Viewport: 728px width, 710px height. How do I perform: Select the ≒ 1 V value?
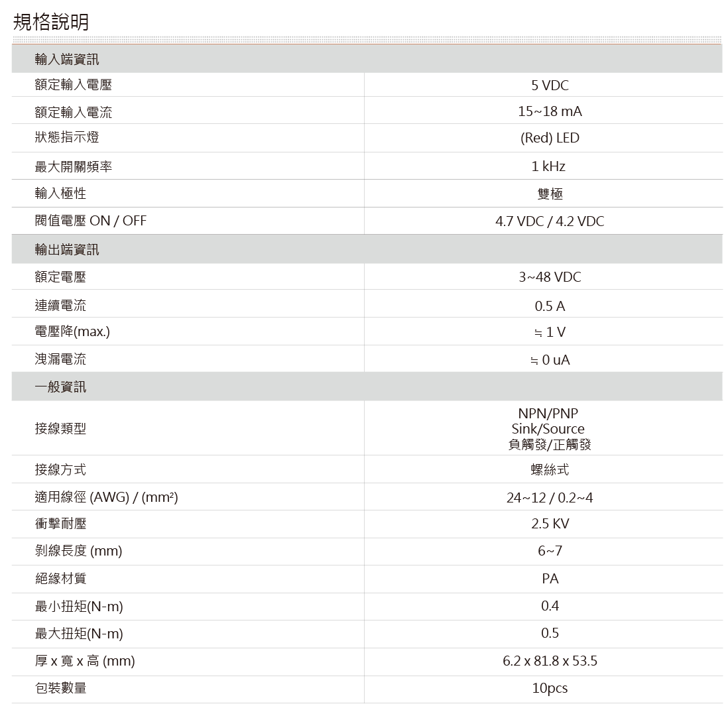550,332
